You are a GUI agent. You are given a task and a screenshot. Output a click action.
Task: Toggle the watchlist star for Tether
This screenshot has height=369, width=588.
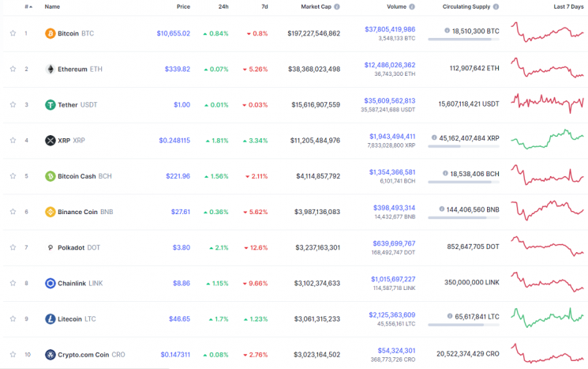pos(13,104)
